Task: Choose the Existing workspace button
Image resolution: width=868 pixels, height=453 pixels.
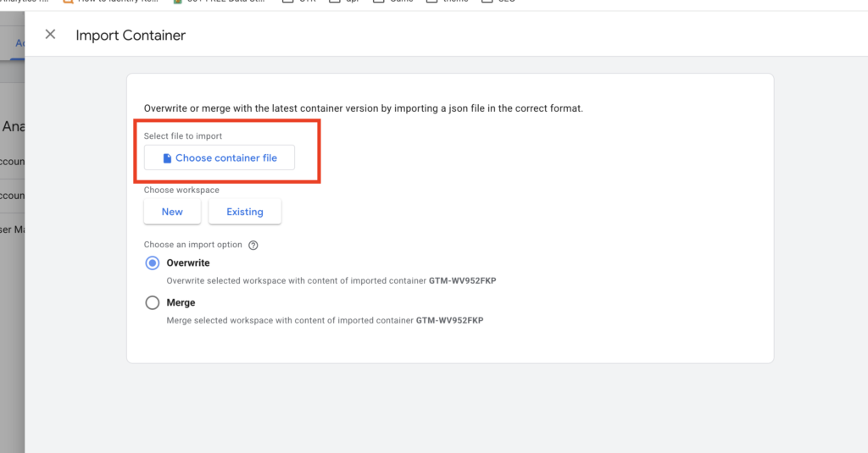Action: click(244, 212)
